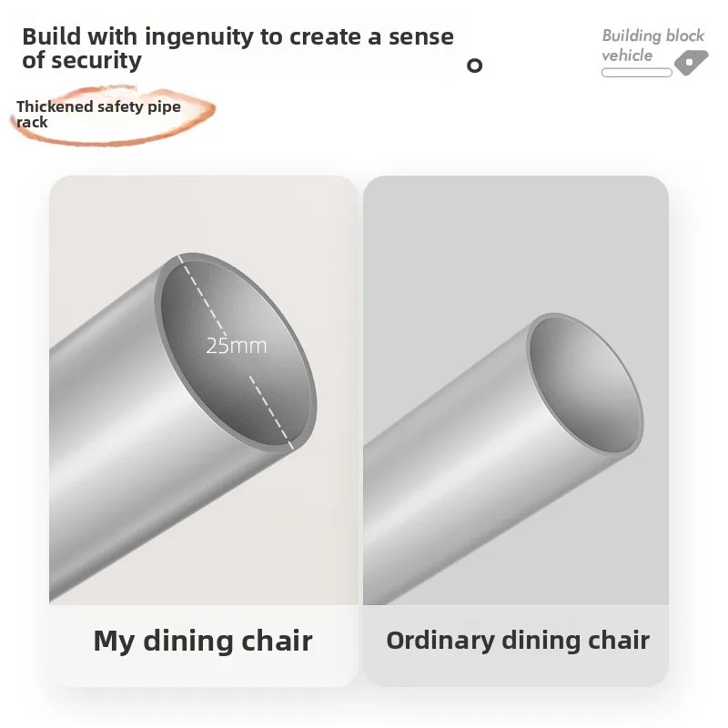Image resolution: width=728 pixels, height=728 pixels.
Task: Click the tag icon beside Building block vehicle
Action: [x=691, y=63]
